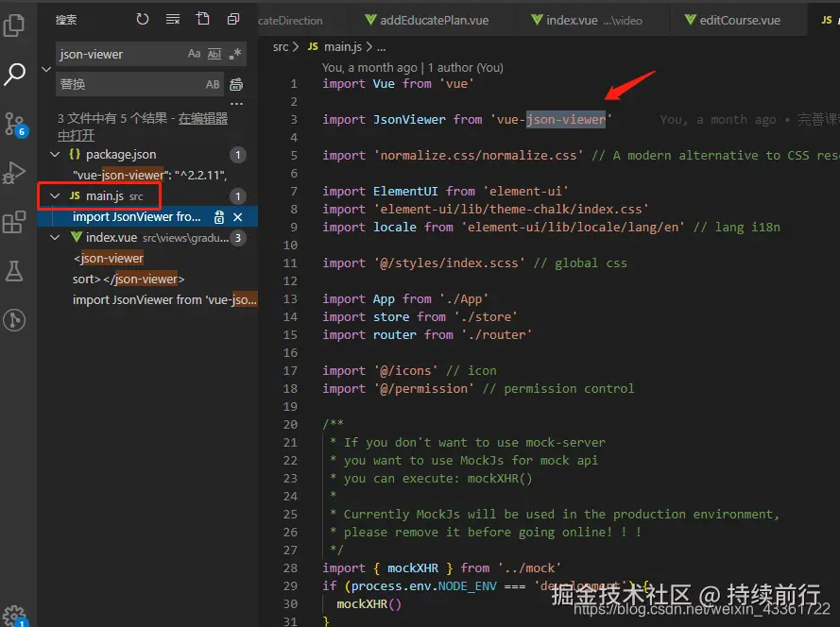840x627 pixels.
Task: Collapse the replace field toggle arrow
Action: click(46, 69)
